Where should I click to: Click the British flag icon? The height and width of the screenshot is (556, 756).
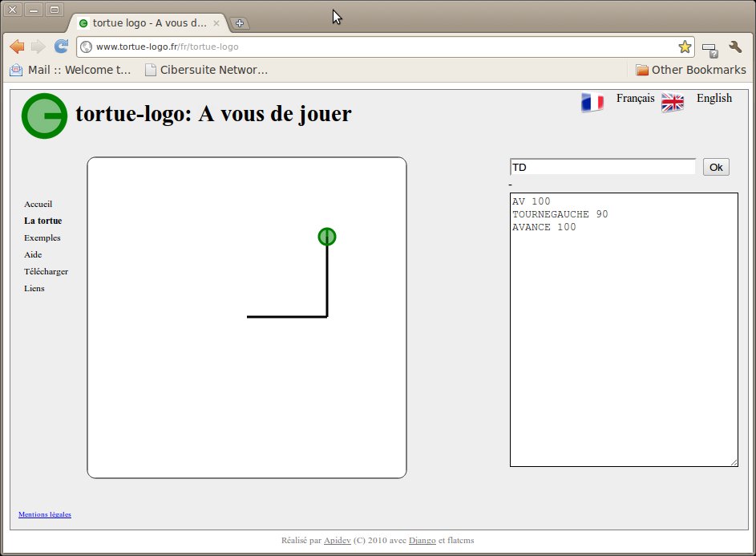673,102
